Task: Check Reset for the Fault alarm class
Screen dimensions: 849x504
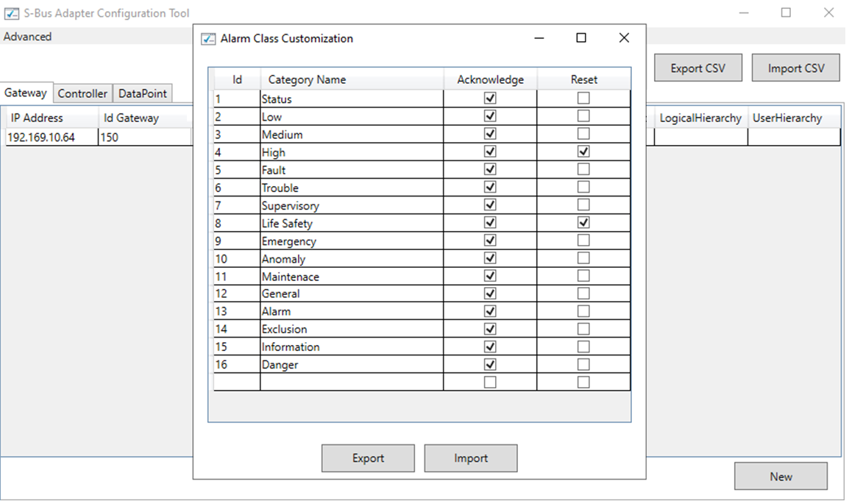Action: pyautogui.click(x=583, y=168)
